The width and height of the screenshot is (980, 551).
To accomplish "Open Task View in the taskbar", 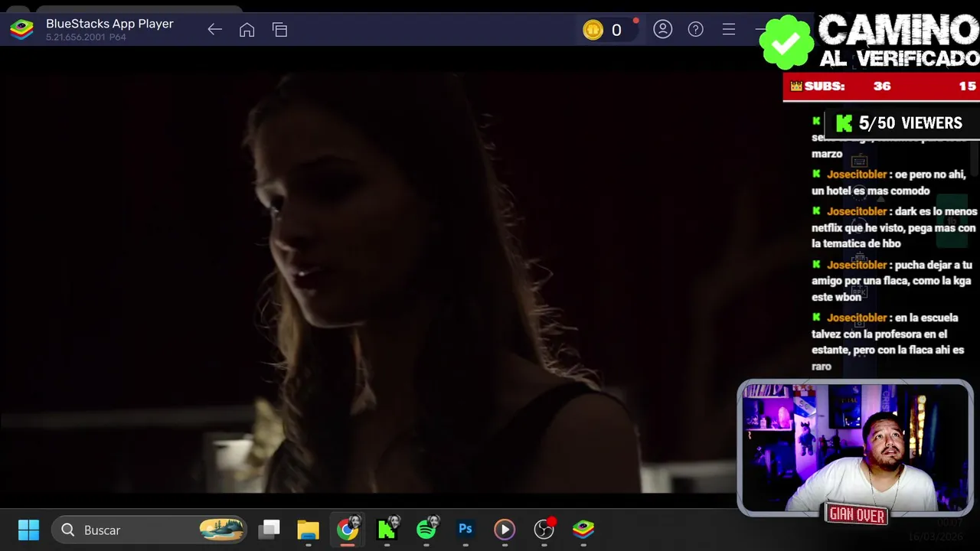I will click(269, 530).
